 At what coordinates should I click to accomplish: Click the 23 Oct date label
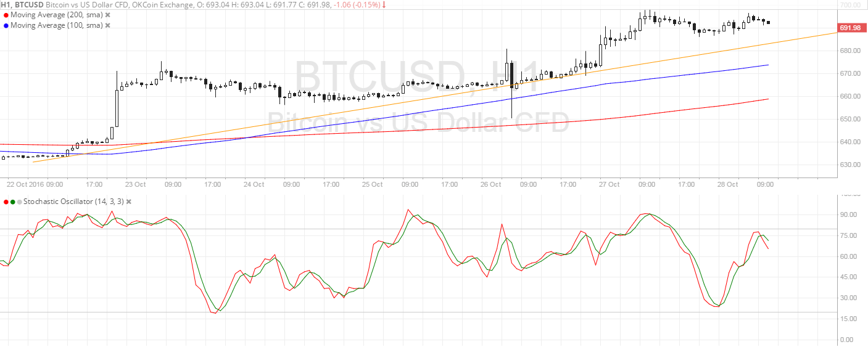point(135,184)
